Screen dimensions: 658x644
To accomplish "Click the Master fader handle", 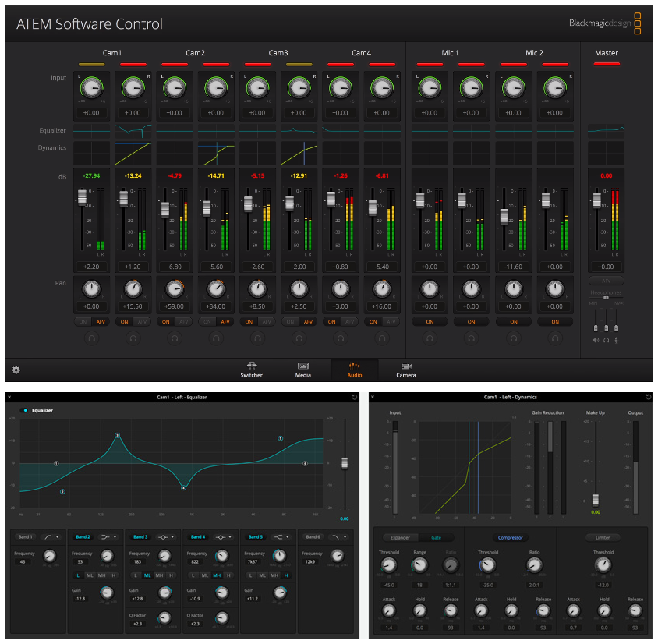I will 596,200.
